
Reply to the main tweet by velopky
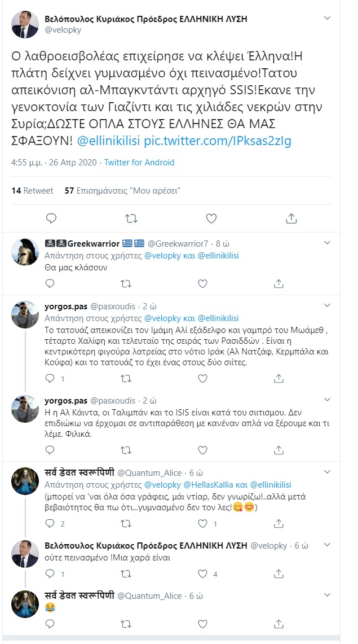(51, 218)
